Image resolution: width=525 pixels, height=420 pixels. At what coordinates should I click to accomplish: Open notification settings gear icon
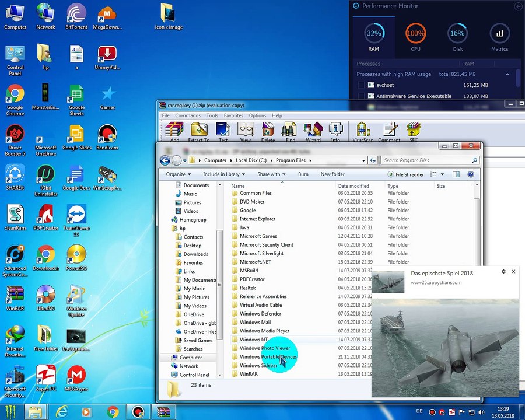tap(503, 272)
